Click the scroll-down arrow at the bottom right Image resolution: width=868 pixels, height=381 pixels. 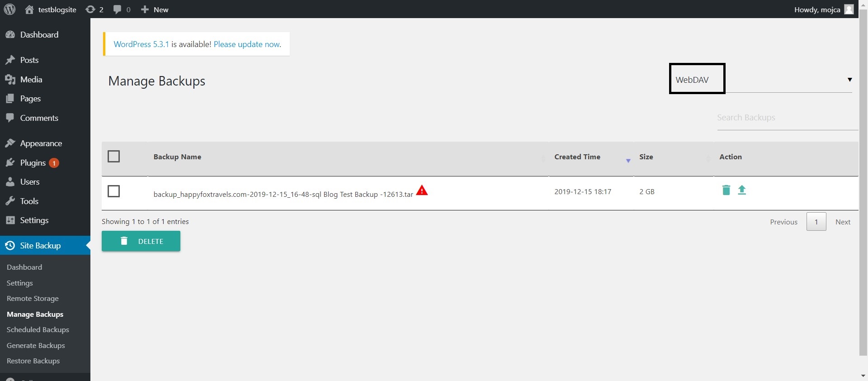(x=863, y=376)
